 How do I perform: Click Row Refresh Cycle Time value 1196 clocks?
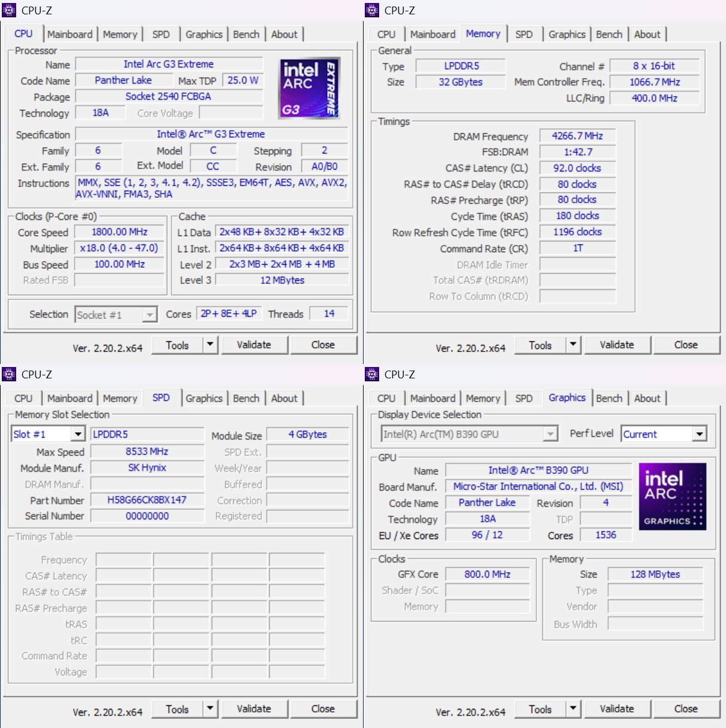click(578, 232)
